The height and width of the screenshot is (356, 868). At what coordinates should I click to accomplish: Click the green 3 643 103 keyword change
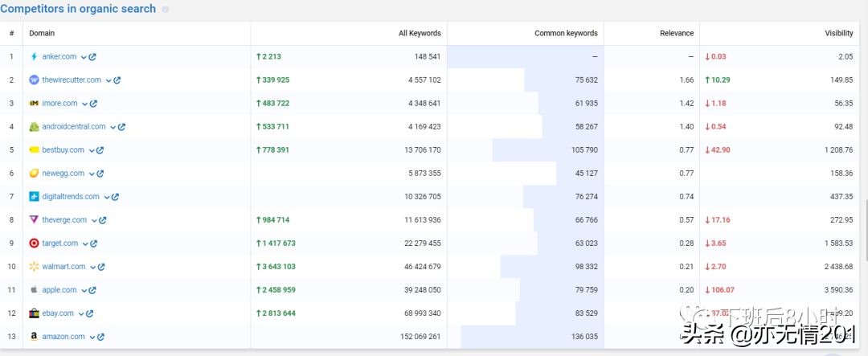coord(276,266)
